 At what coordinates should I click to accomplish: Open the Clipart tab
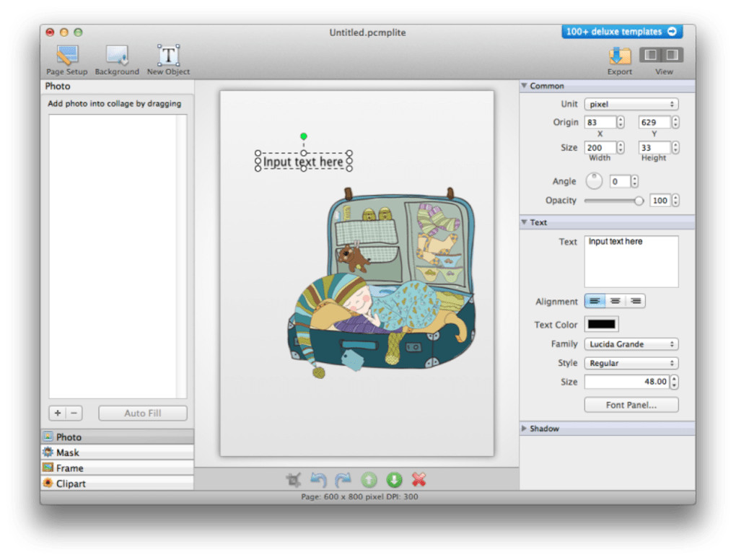[x=71, y=484]
